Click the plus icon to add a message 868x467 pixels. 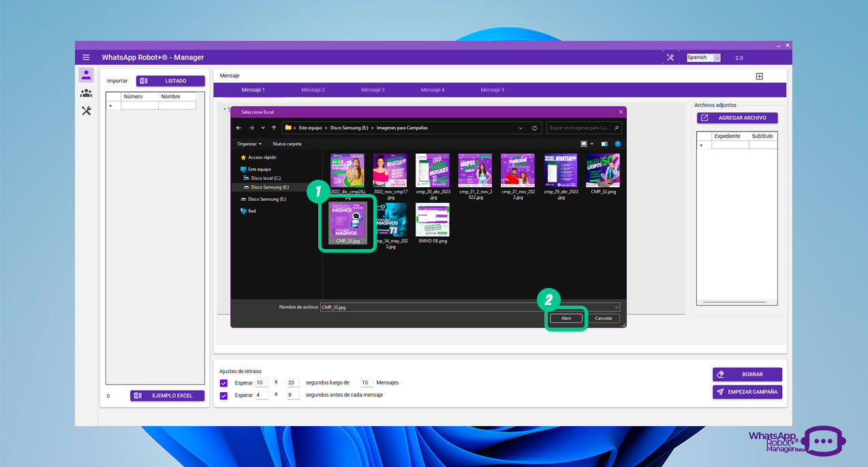760,76
